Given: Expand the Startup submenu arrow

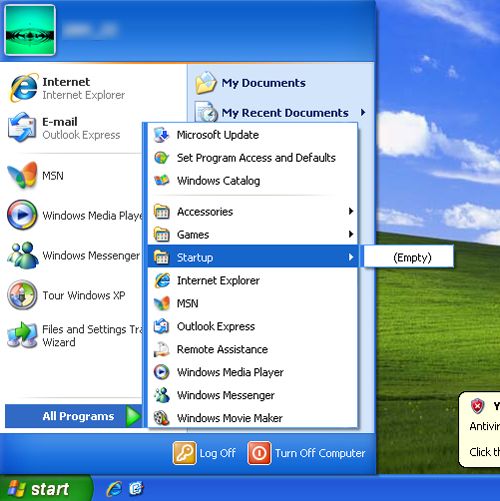Looking at the screenshot, I should pyautogui.click(x=350, y=257).
